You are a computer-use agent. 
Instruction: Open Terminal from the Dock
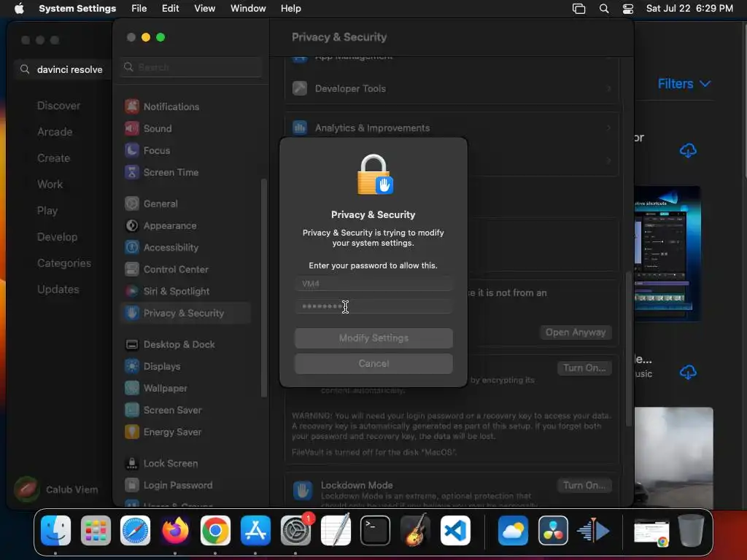coord(375,531)
